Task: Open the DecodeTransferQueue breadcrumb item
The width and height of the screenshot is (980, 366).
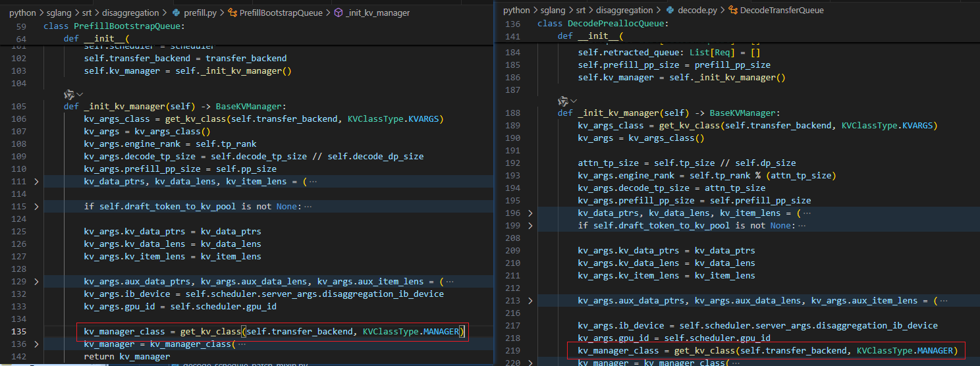Action: pyautogui.click(x=782, y=10)
